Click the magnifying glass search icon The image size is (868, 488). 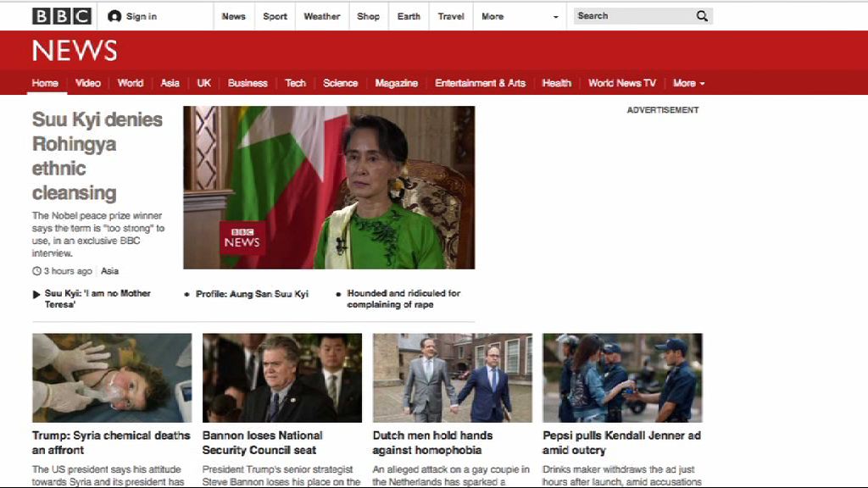point(702,16)
